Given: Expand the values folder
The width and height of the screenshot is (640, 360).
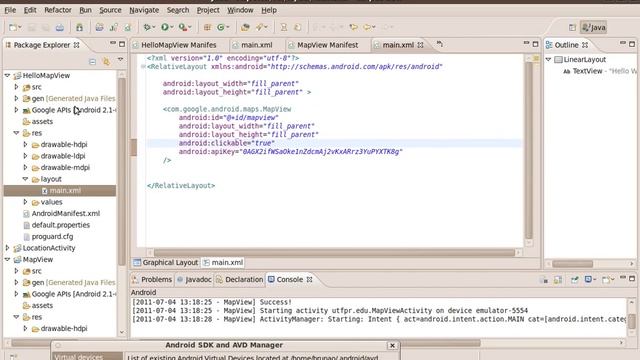Looking at the screenshot, I should (25, 202).
